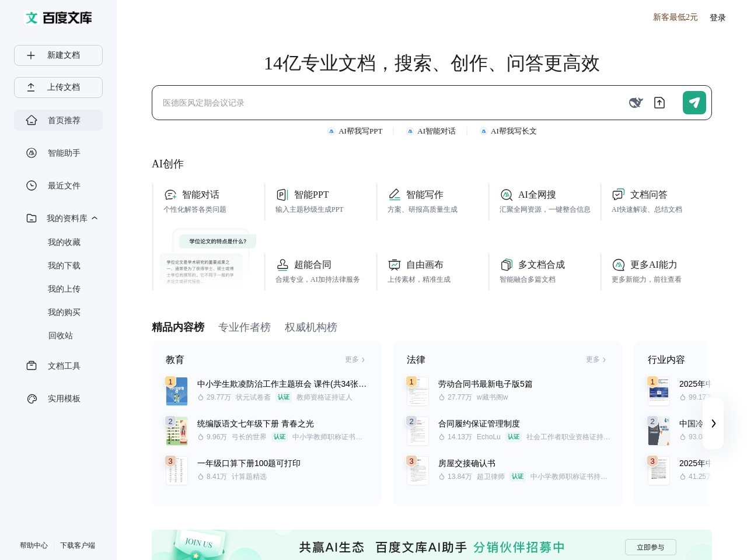Click the folder icon beside 我的资料库
The width and height of the screenshot is (747, 560).
pos(32,218)
